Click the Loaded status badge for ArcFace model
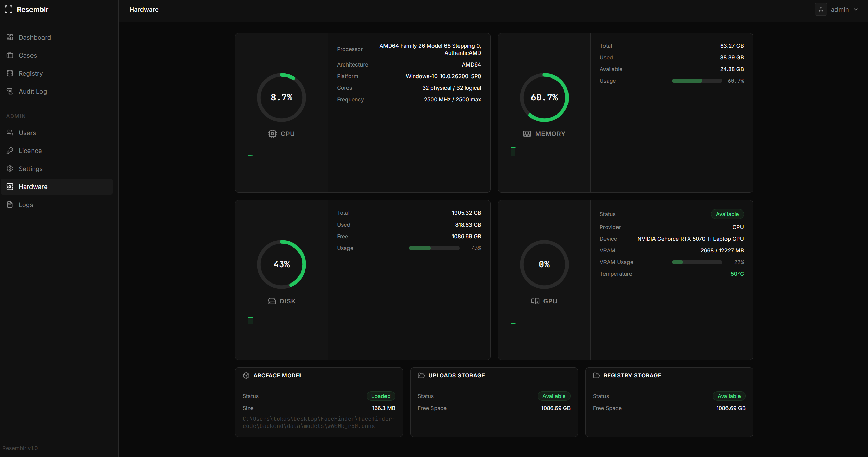Viewport: 868px width, 457px height. 381,396
